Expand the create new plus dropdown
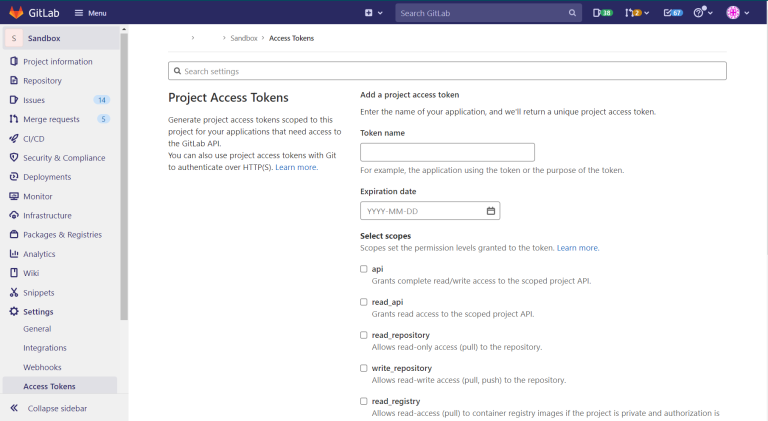768x421 pixels. tap(374, 13)
